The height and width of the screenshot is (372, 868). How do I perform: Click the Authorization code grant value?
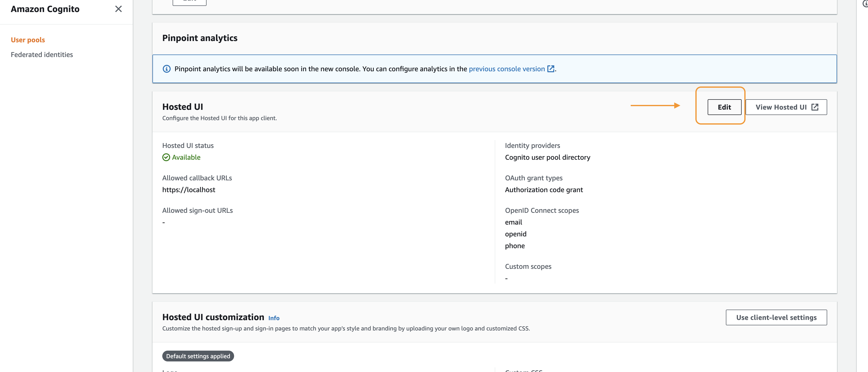point(543,190)
